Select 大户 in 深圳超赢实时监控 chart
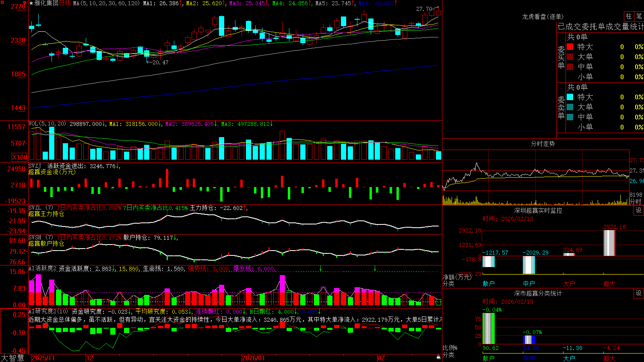Image resolution: width=644 pixels, height=362 pixels. coord(569,284)
